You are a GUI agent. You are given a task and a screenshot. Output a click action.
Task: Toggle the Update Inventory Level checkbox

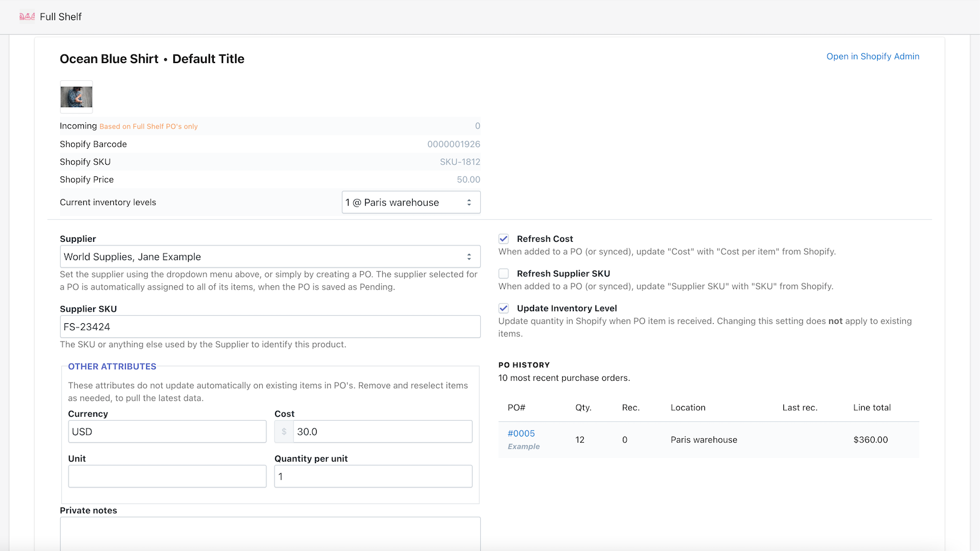pyautogui.click(x=503, y=309)
